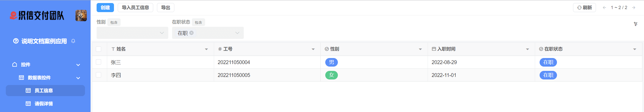The height and width of the screenshot is (112, 644).
Task: Collapse the 数据表控件 sidebar group
Action: (78, 78)
